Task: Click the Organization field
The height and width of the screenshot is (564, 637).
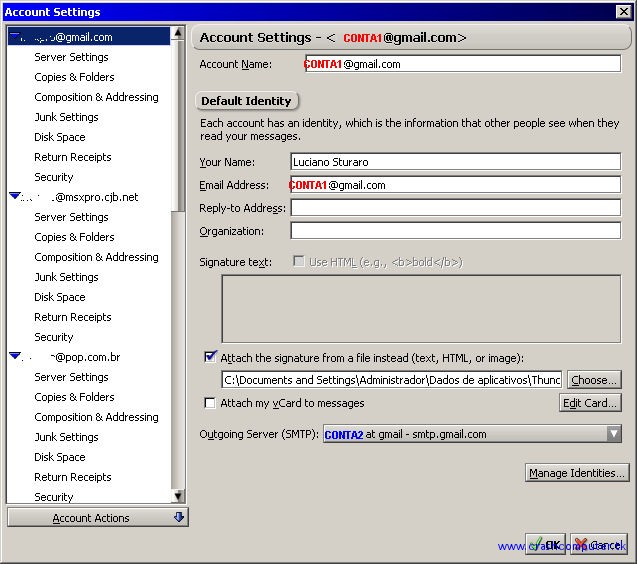Action: (x=455, y=231)
